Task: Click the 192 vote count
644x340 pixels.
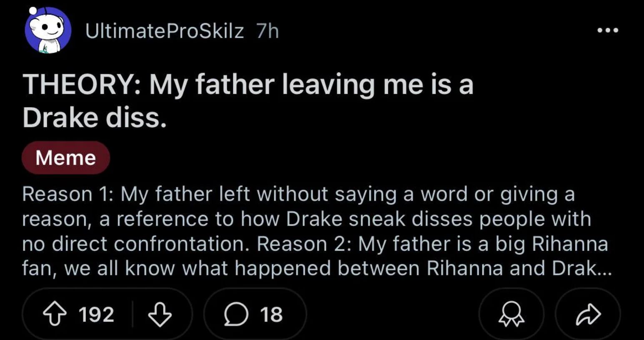Action: click(96, 315)
